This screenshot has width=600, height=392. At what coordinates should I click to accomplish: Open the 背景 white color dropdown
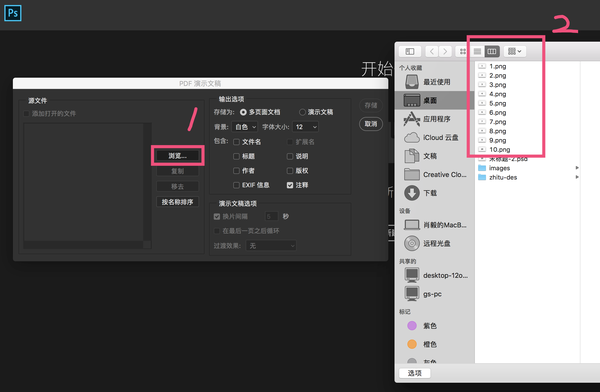(245, 127)
